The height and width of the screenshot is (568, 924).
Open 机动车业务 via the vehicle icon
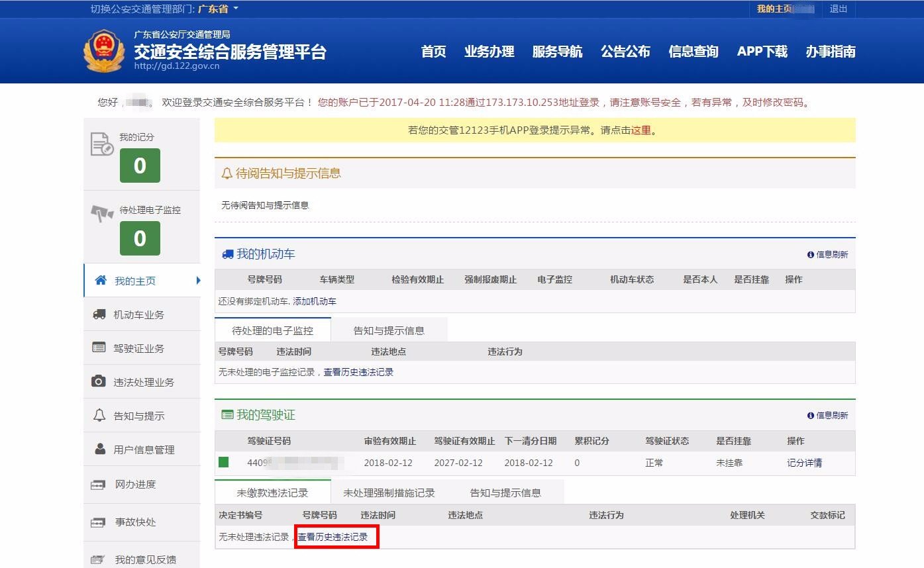[99, 314]
